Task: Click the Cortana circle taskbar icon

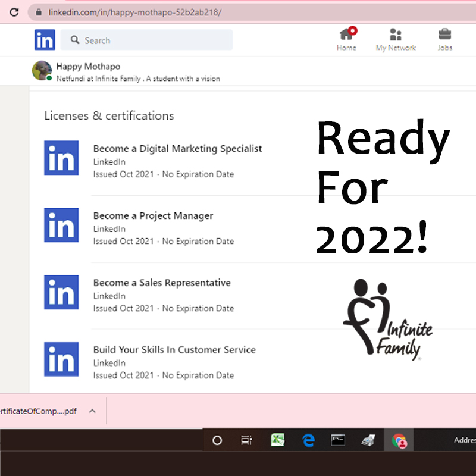Action: (217, 440)
